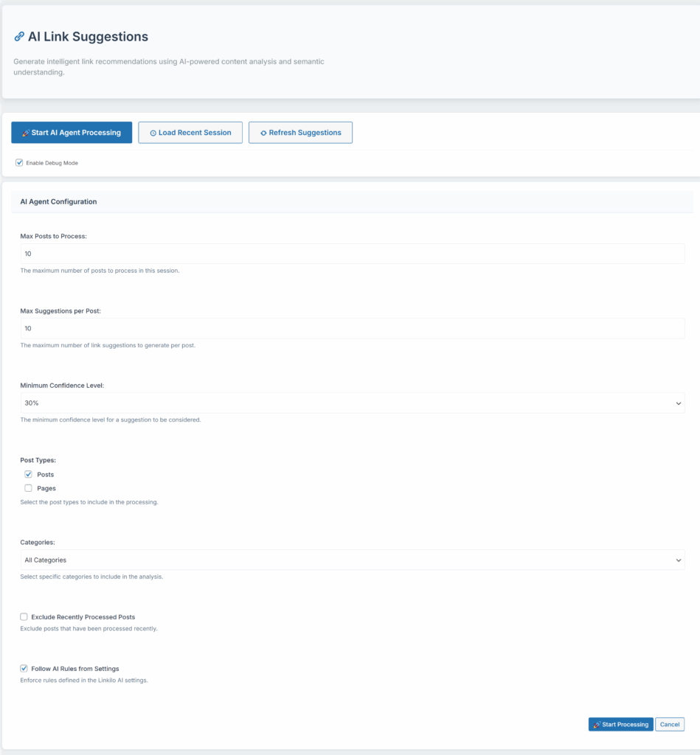Viewport: 700px width, 755px height.
Task: Disable the Enable Debug Mode checkbox
Action: click(x=18, y=162)
